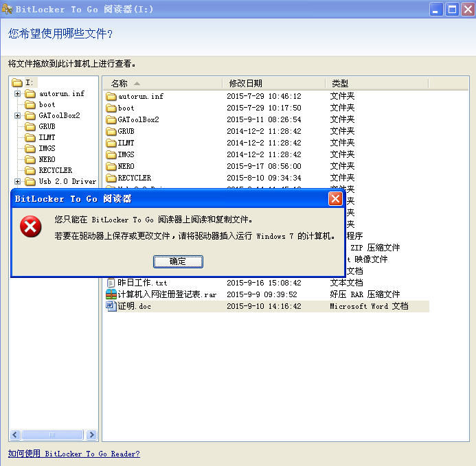Select IMGS folder in the tree

(47, 148)
